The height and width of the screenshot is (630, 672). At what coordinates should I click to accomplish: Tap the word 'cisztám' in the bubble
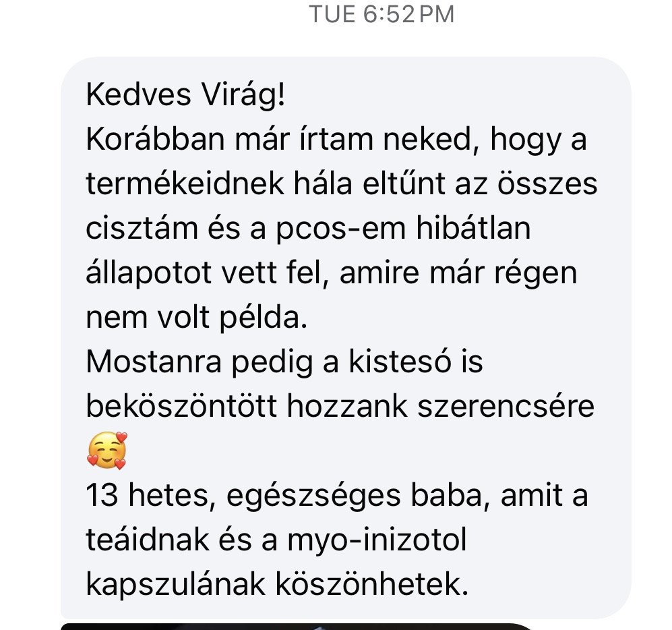pyautogui.click(x=142, y=229)
